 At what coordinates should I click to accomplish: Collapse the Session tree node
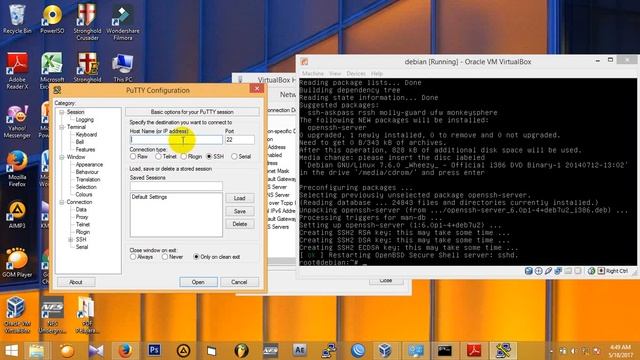click(62, 112)
